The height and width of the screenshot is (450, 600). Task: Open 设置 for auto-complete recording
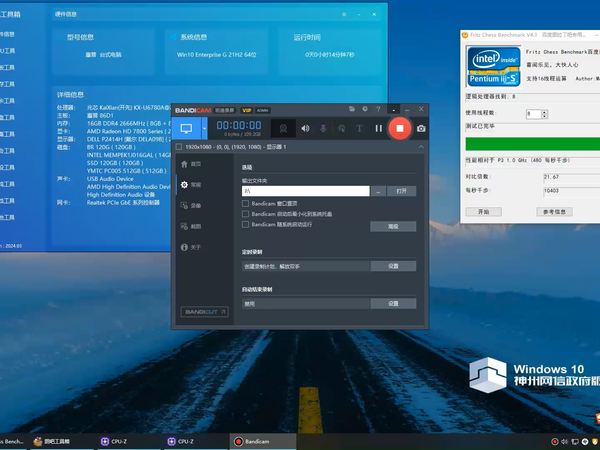pos(393,303)
